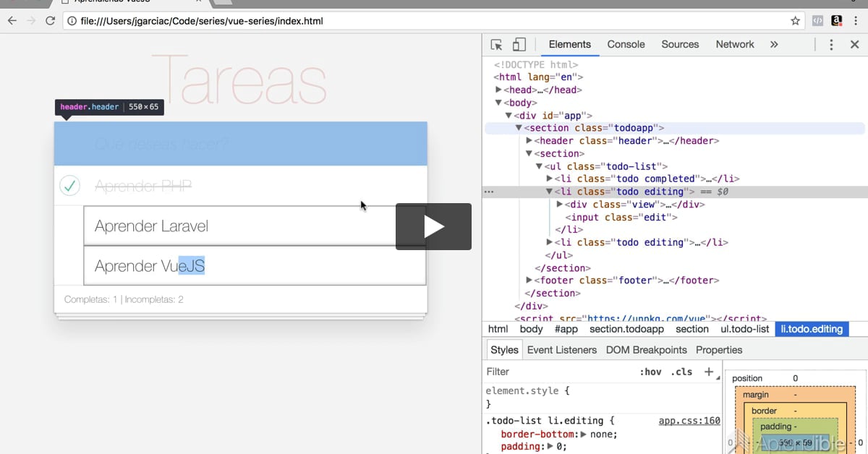Select breadcrumb body

(x=531, y=329)
